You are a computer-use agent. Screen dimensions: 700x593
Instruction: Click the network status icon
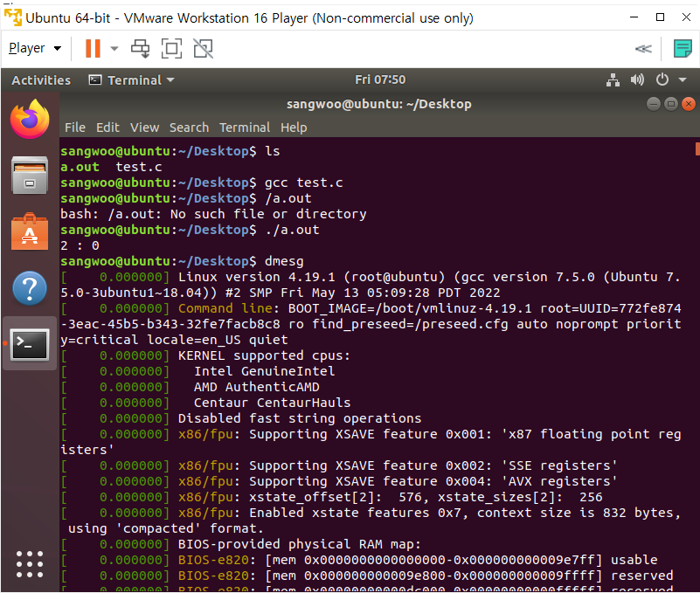613,79
